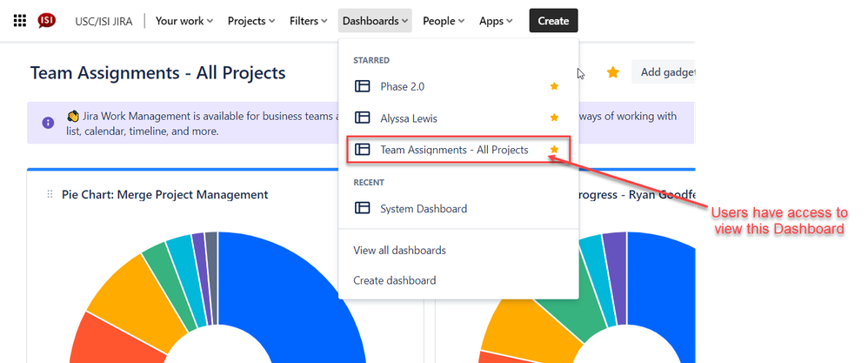Viewport: 868px width, 363px height.
Task: Expand the Your work menu
Action: pyautogui.click(x=184, y=21)
